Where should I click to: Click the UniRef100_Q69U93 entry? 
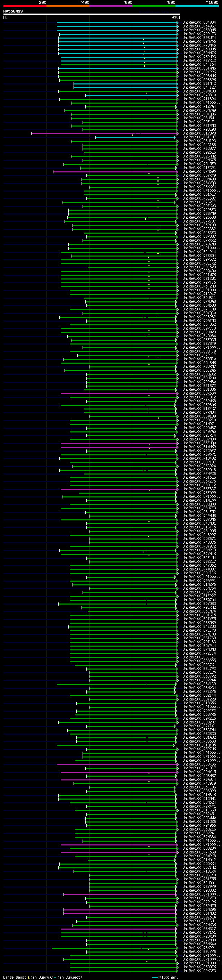coord(199,57)
